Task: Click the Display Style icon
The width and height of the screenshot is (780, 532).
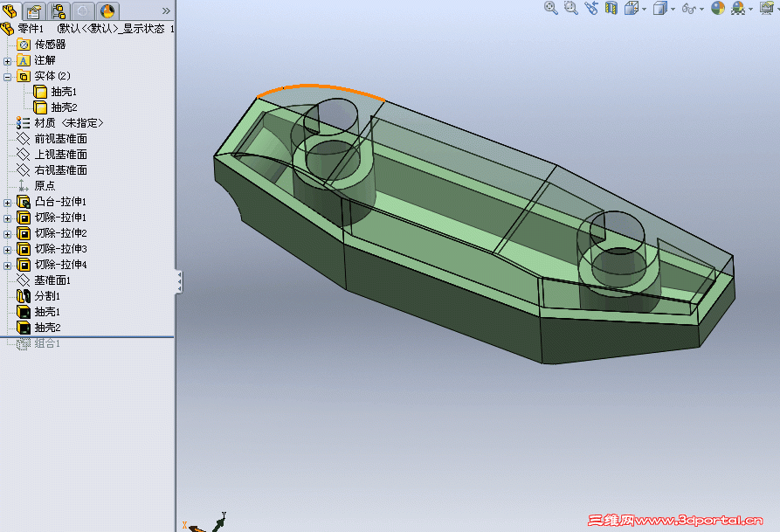Action: point(659,8)
